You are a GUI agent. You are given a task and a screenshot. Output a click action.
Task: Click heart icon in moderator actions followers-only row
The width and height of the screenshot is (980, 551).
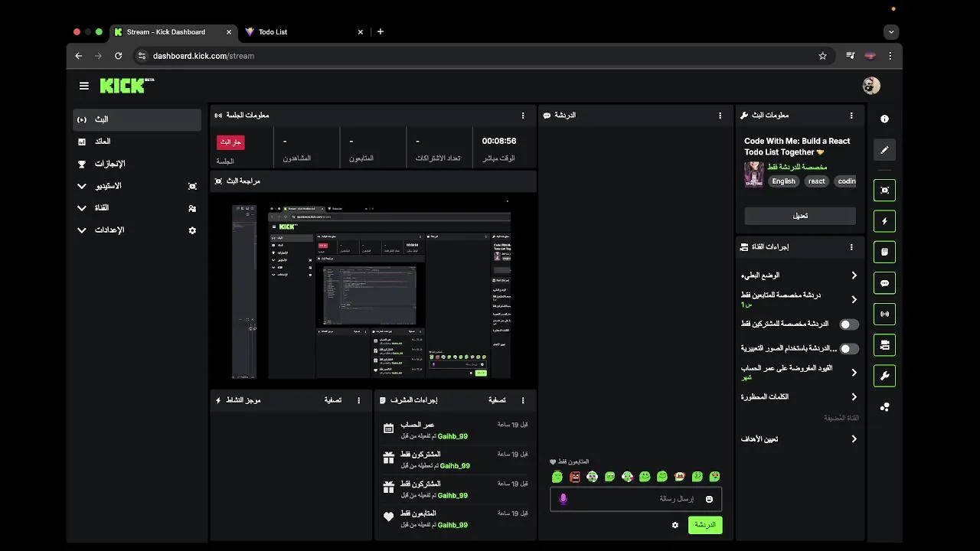pos(388,517)
